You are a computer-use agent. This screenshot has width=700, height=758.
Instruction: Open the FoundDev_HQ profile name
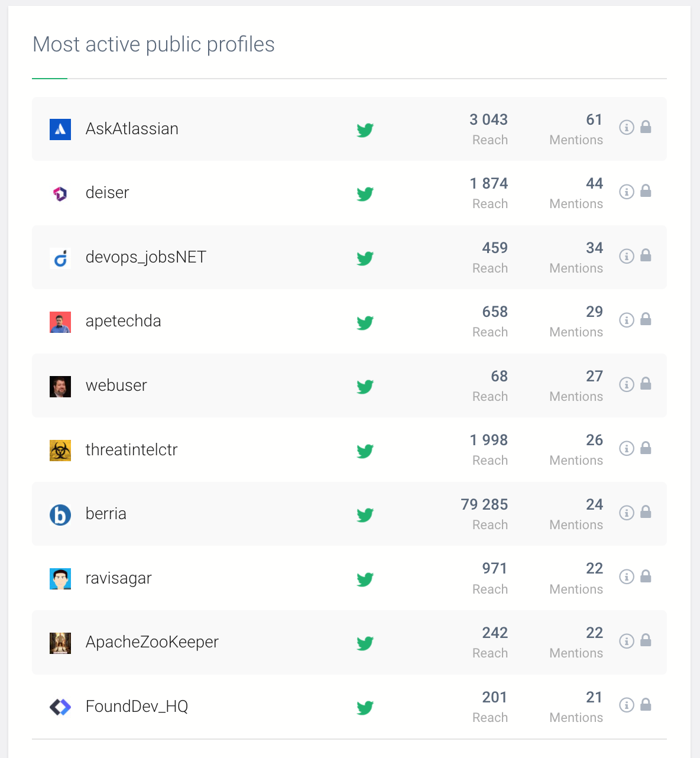137,707
